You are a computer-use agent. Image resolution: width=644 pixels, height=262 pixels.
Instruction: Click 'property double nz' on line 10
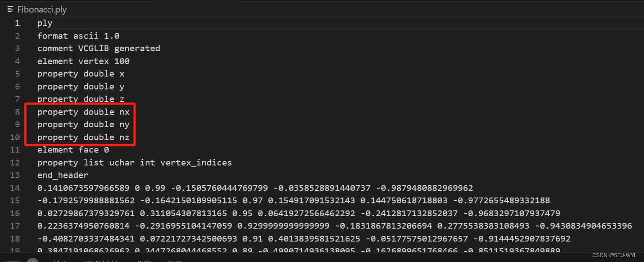pos(83,137)
